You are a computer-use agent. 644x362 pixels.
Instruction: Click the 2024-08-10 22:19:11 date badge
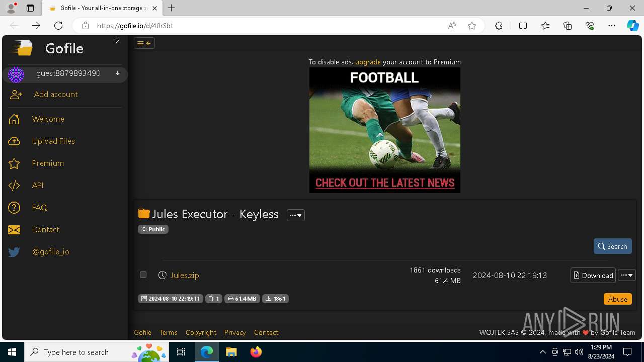point(171,299)
